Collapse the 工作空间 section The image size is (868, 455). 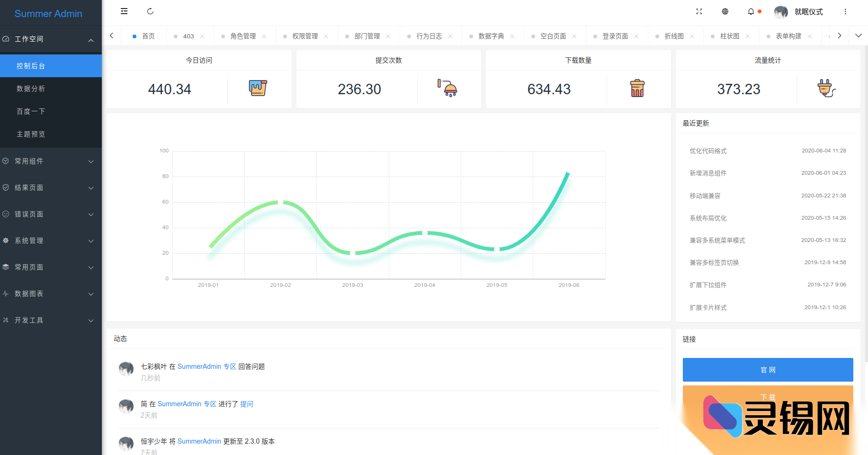click(51, 39)
